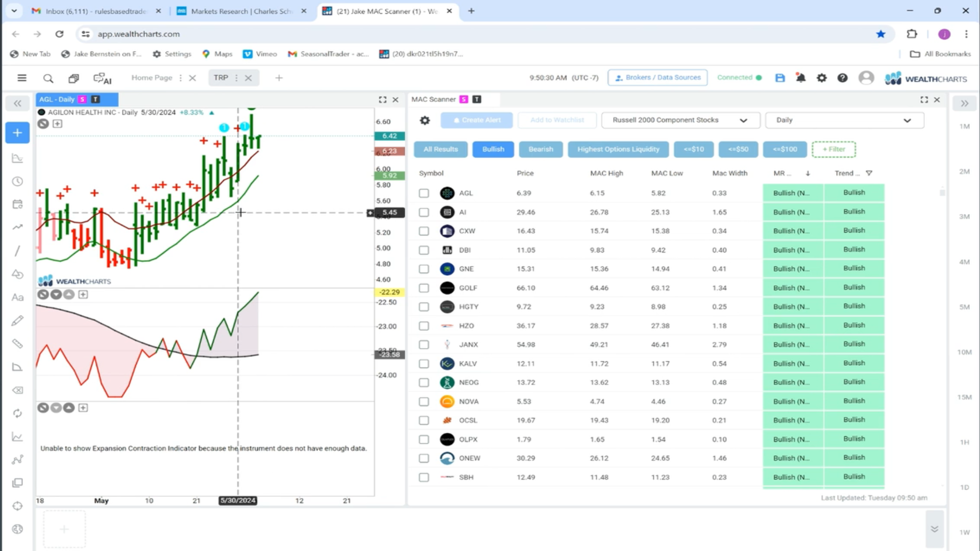Open the user profile avatar
The image size is (980, 551).
(x=866, y=78)
